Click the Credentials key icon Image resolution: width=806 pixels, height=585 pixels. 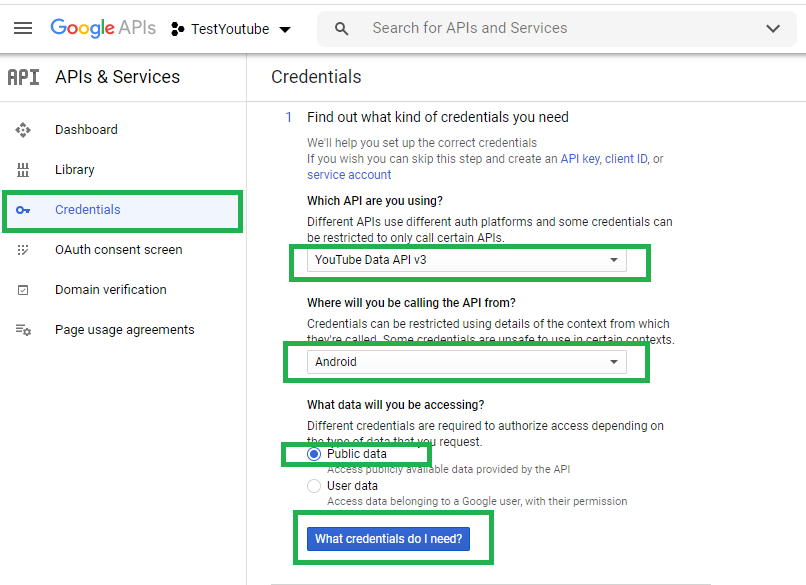pos(23,210)
